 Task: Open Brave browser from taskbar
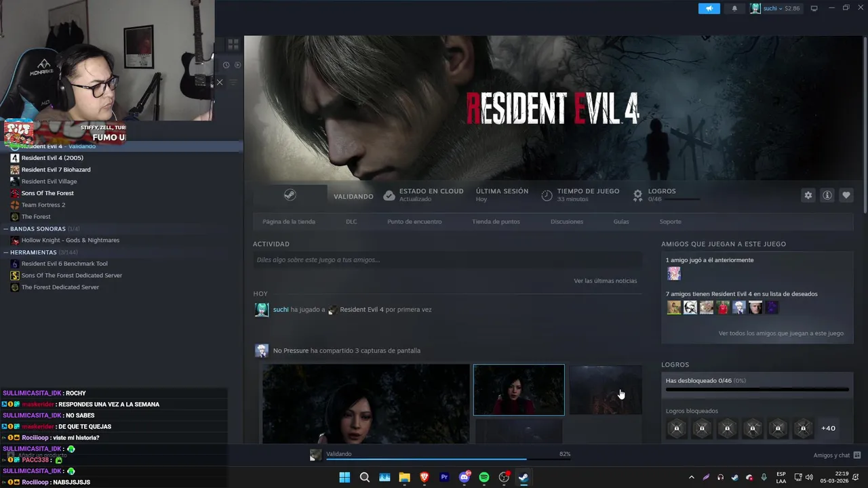(425, 477)
